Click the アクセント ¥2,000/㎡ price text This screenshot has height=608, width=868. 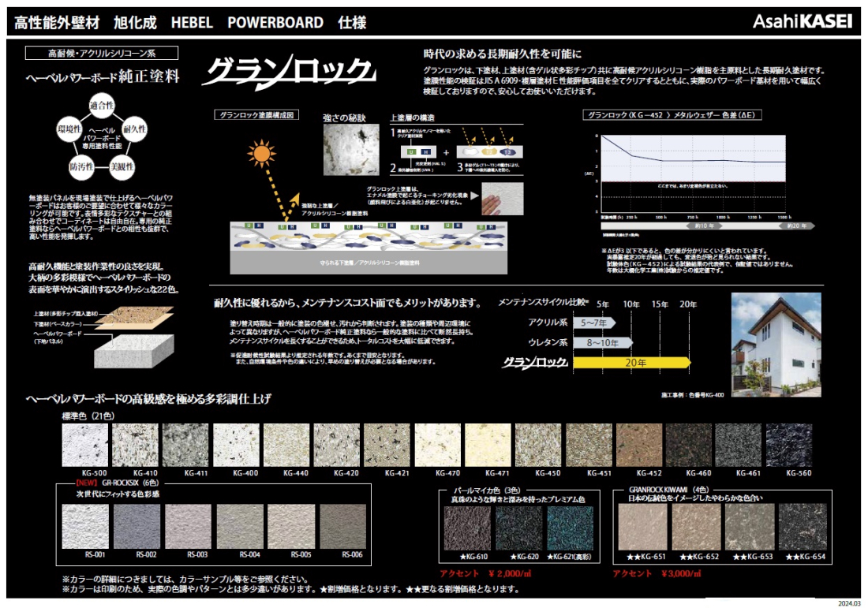tap(485, 574)
